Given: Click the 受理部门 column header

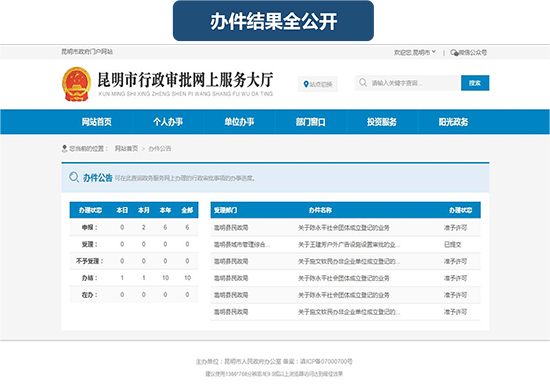Looking at the screenshot, I should [x=226, y=210].
